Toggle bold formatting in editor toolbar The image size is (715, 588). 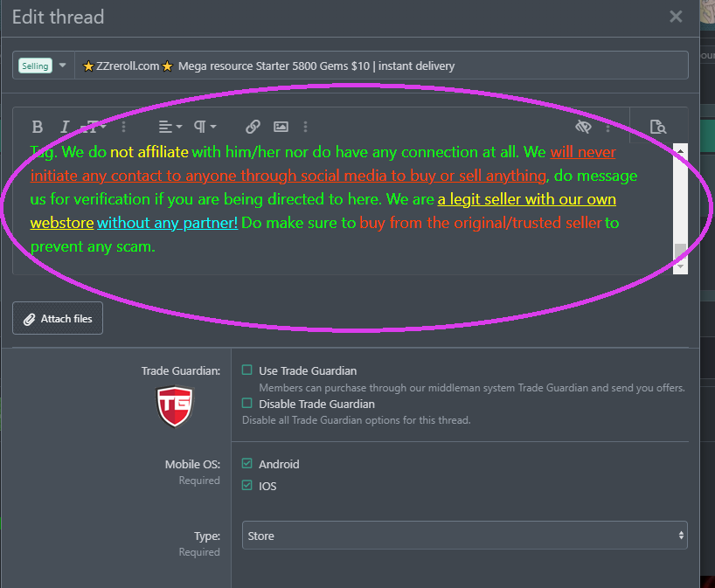[38, 127]
